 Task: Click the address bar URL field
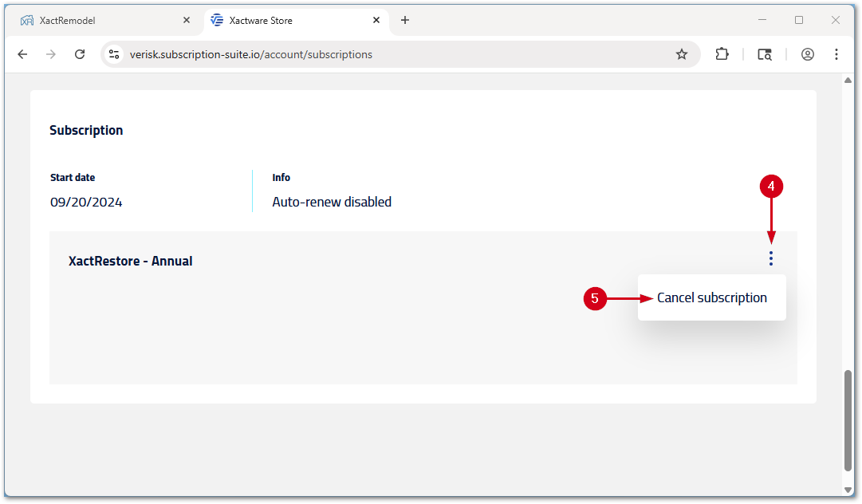coord(319,54)
